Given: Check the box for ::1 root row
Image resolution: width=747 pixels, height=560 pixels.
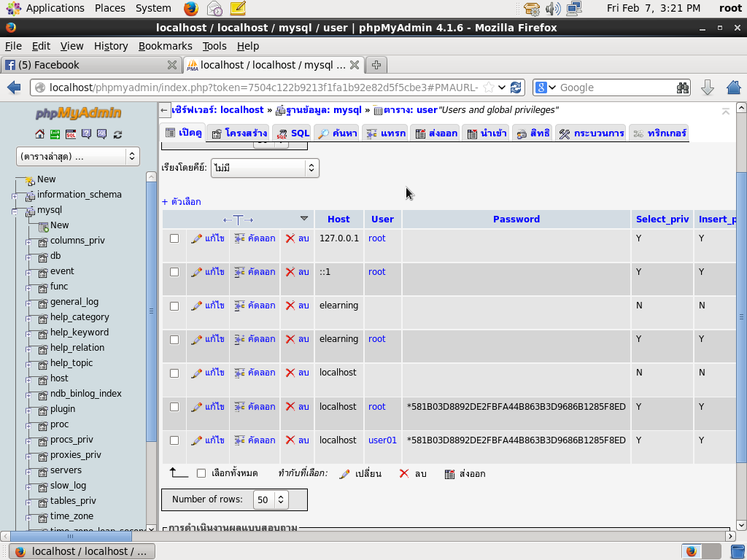Looking at the screenshot, I should tap(174, 272).
